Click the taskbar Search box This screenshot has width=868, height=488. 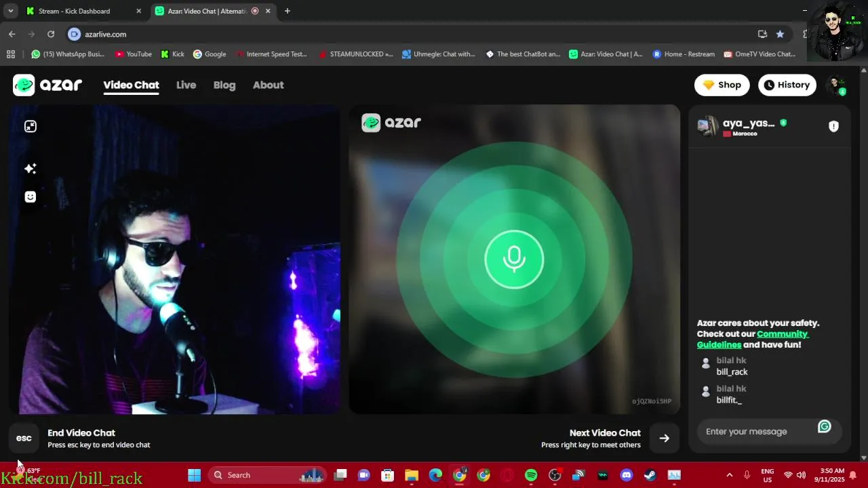tap(267, 475)
